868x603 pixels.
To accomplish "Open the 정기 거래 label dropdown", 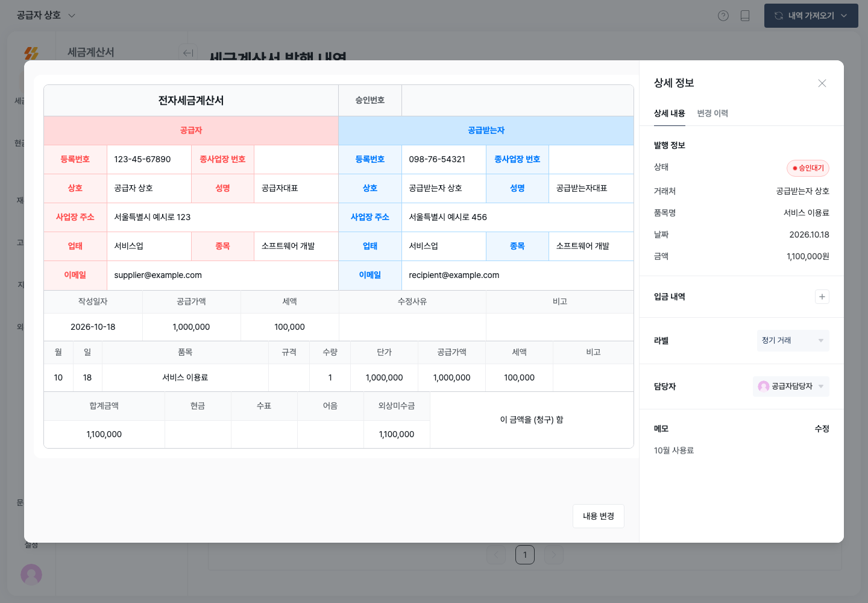I will (793, 341).
